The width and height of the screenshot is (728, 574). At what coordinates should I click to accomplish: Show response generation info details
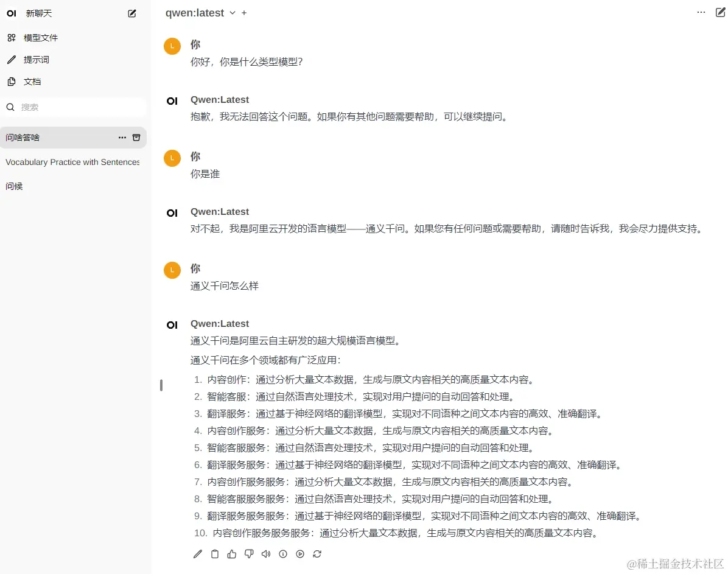282,554
